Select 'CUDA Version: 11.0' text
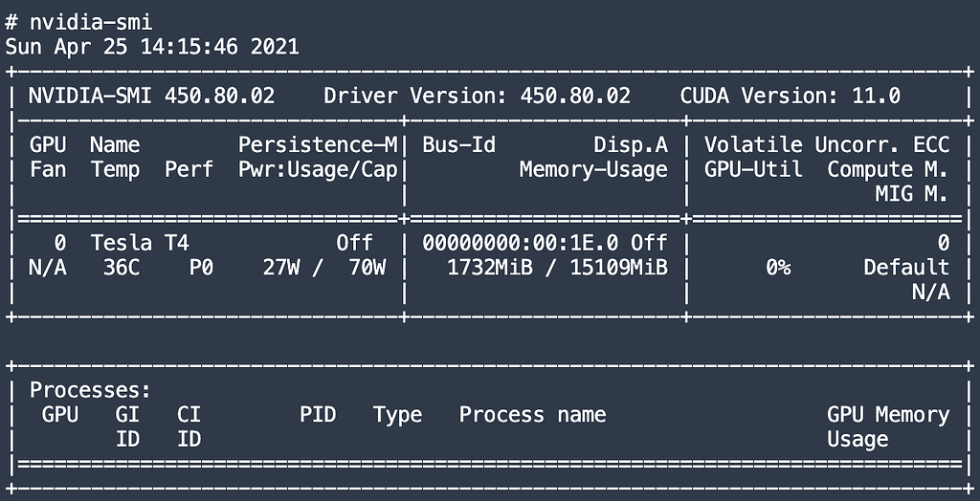Viewport: 980px width, 501px height. click(x=790, y=96)
